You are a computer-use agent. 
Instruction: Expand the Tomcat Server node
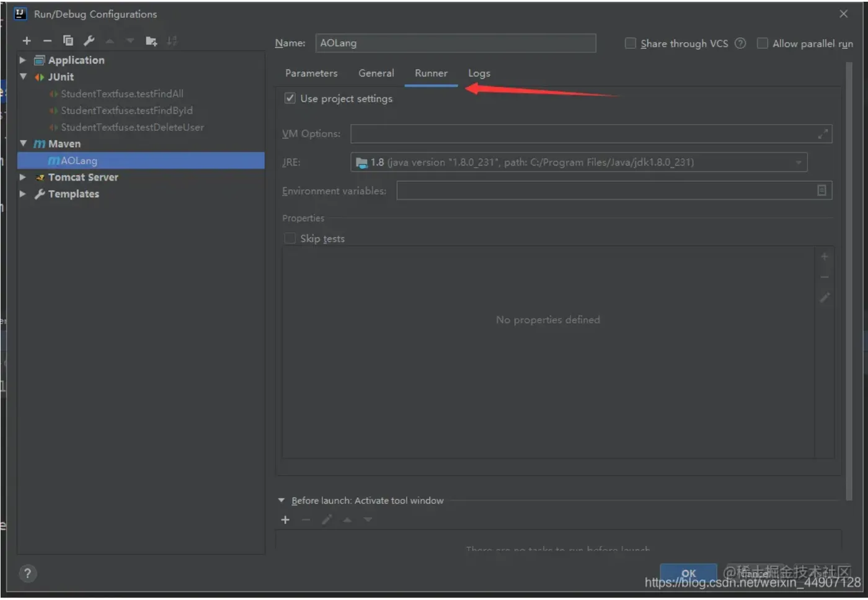point(23,177)
